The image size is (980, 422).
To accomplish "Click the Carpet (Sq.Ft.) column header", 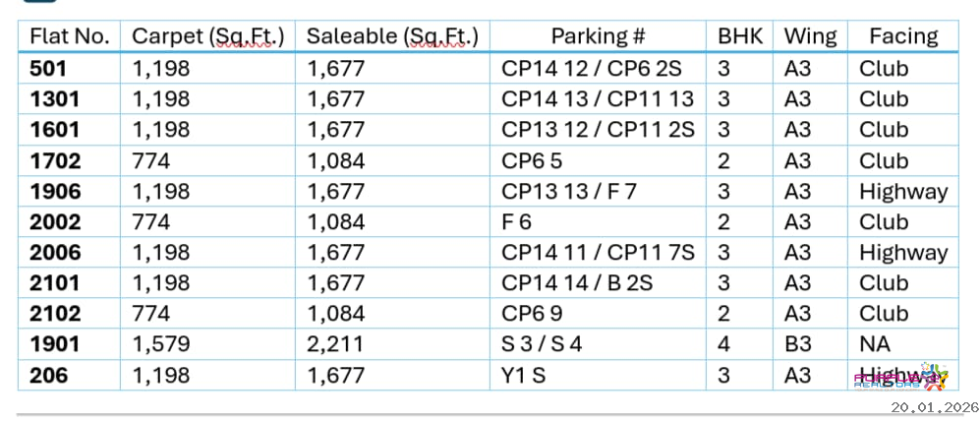I will click(x=207, y=37).
